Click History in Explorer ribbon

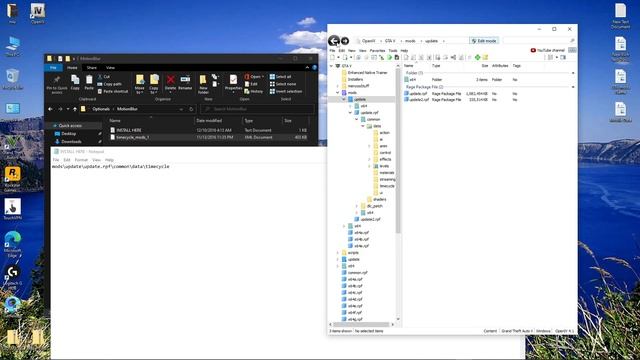coord(253,91)
